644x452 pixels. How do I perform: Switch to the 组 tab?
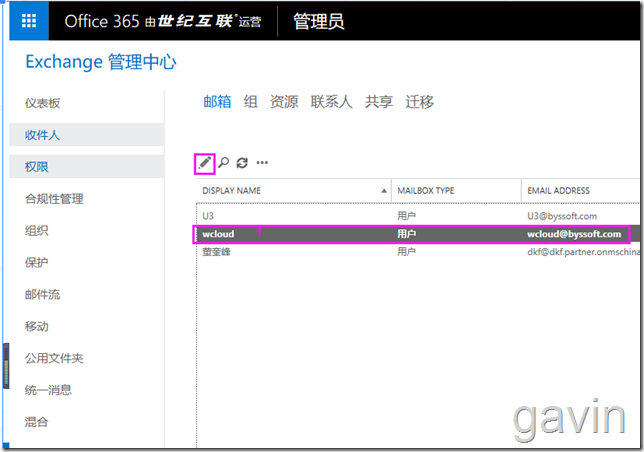(251, 101)
